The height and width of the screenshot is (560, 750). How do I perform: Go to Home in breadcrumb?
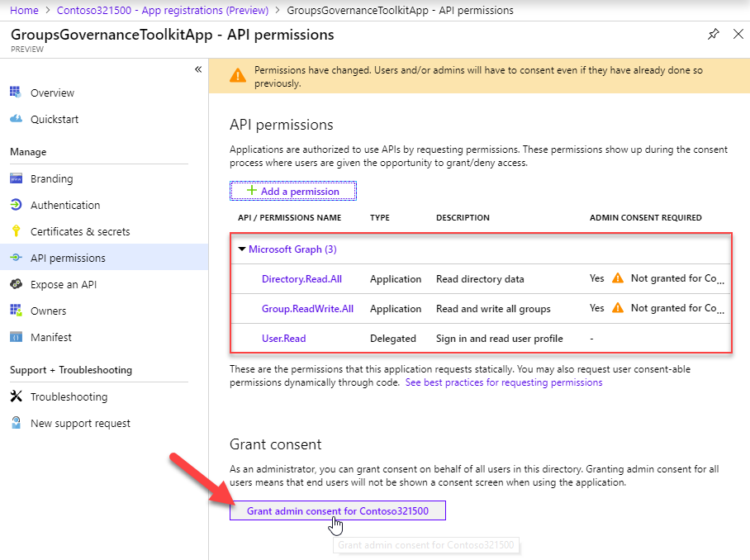pos(24,10)
